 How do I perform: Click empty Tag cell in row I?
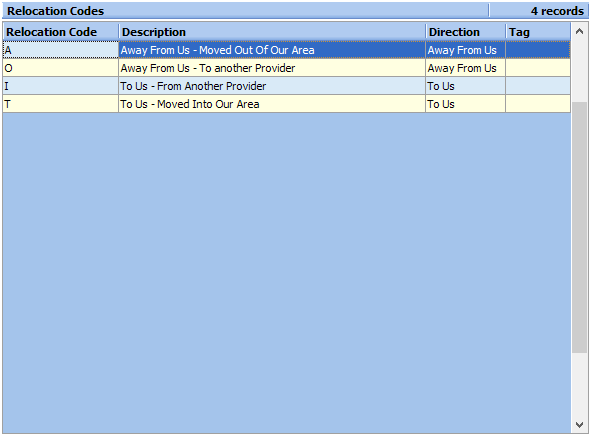click(538, 86)
